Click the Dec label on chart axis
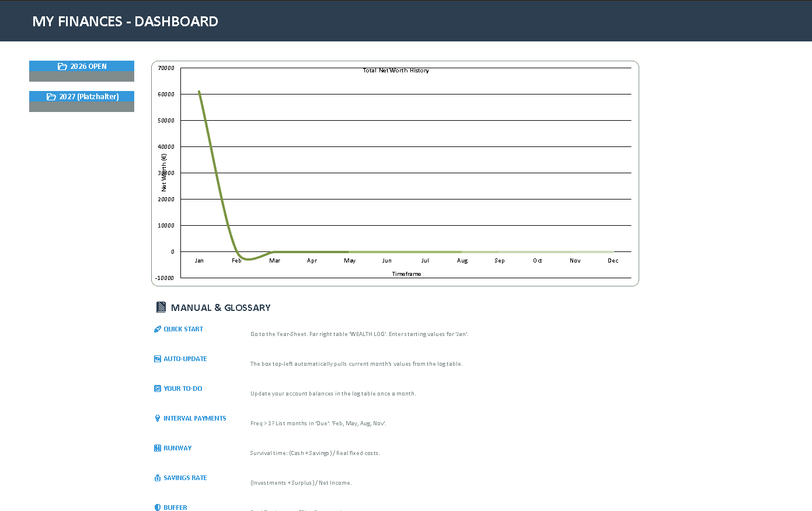 (x=613, y=261)
